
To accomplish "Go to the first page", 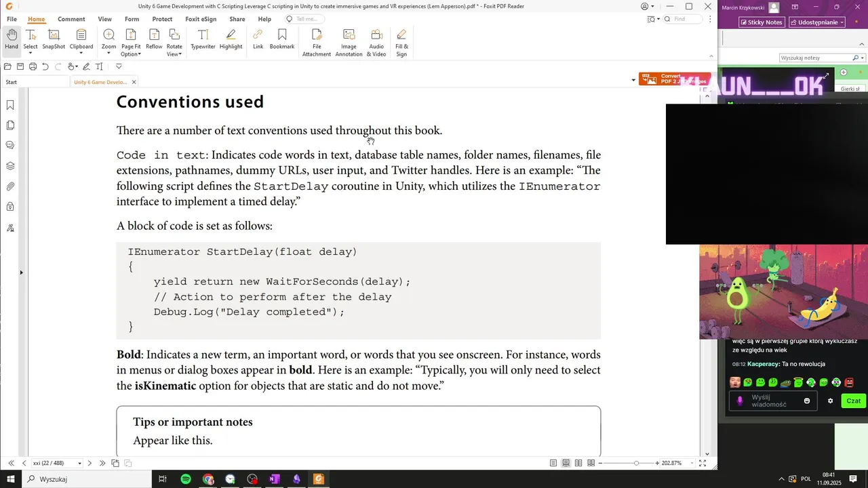I will [11, 463].
